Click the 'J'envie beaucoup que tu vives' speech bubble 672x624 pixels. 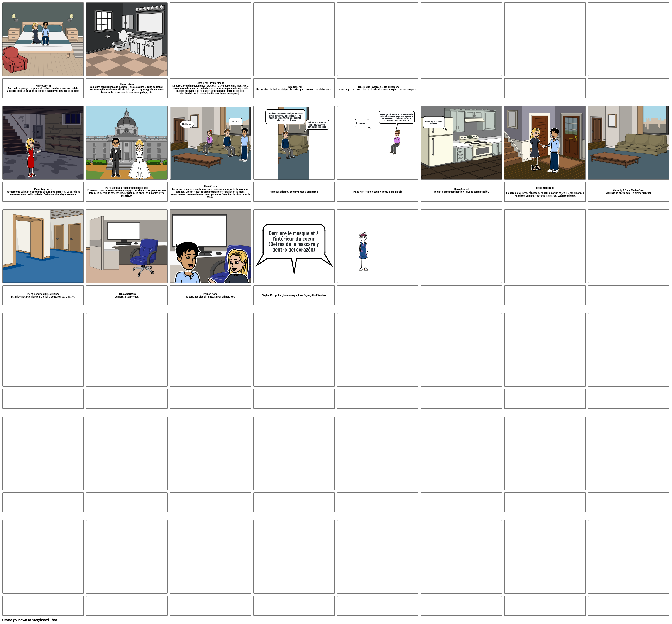click(285, 117)
